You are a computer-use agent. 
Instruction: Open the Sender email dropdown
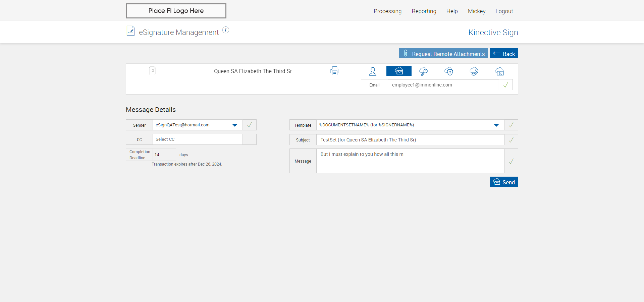[198, 125]
